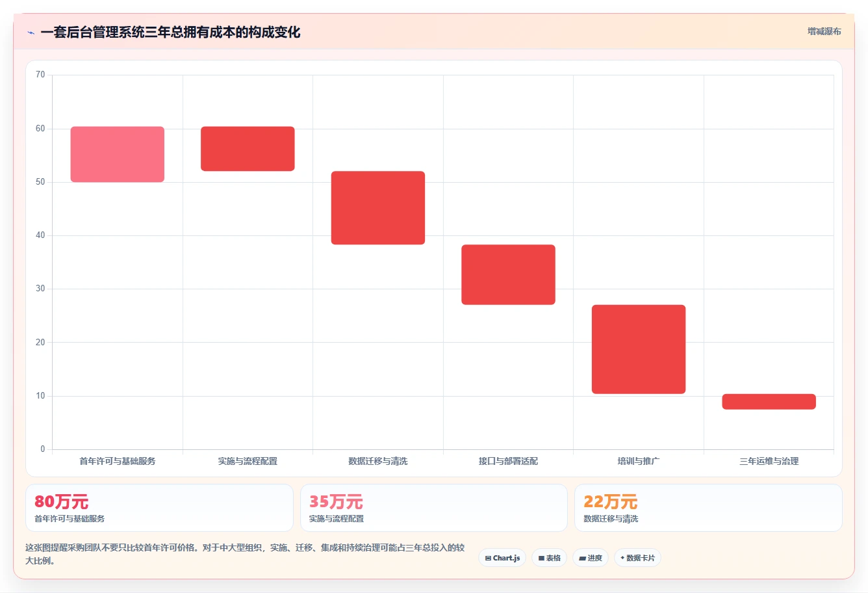Click the red 实施与流程配置 bar
868x593 pixels.
click(248, 149)
